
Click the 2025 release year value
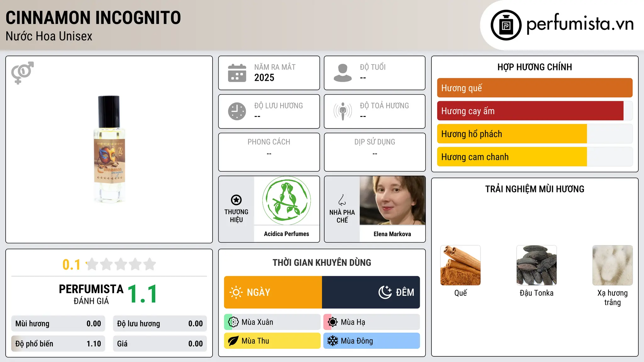point(264,78)
